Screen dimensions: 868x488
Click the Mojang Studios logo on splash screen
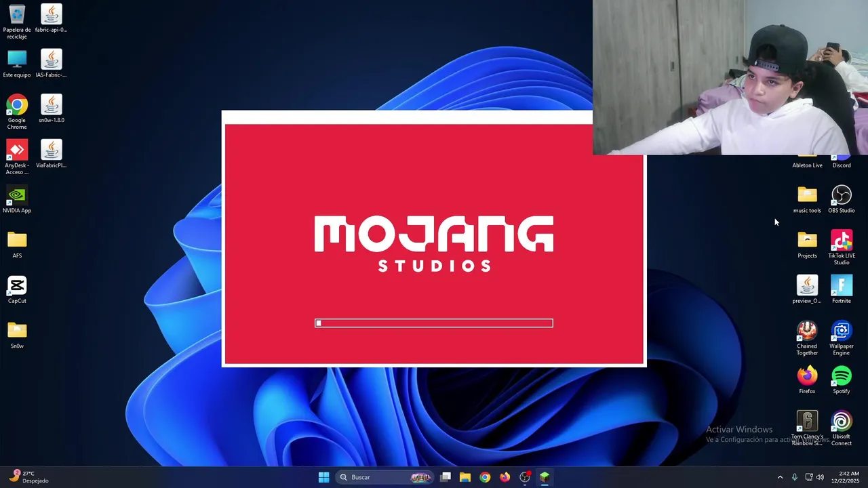tap(434, 244)
